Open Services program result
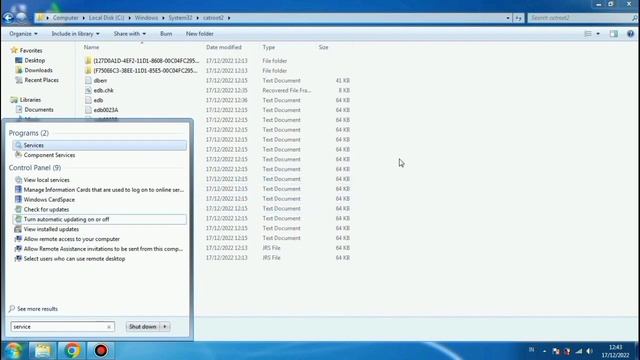The image size is (640, 360). (x=99, y=145)
